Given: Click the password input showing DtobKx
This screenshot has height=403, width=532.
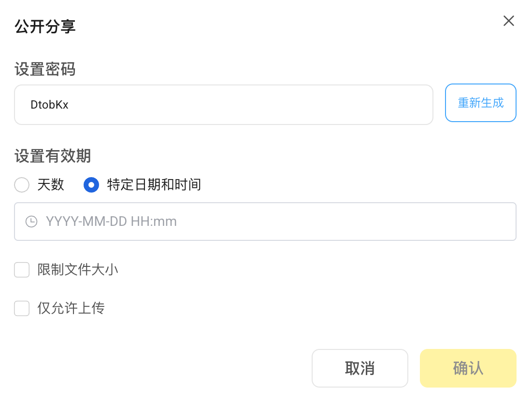Looking at the screenshot, I should click(223, 104).
